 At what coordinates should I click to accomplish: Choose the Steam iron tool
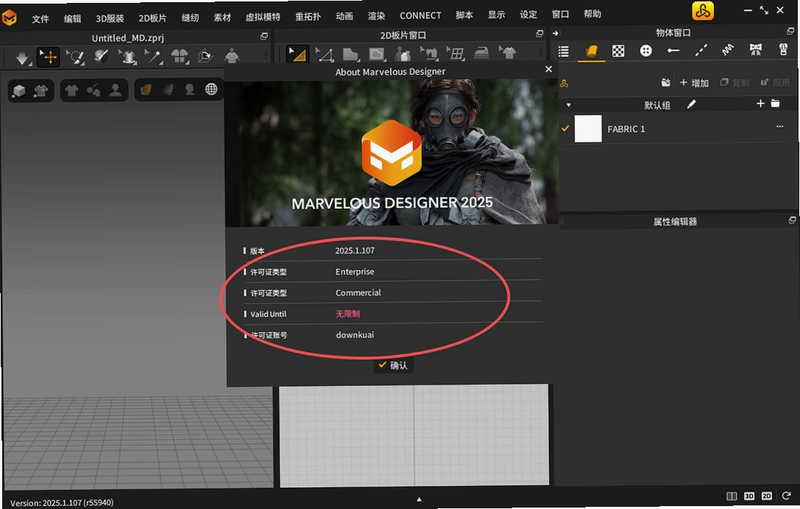tap(482, 53)
